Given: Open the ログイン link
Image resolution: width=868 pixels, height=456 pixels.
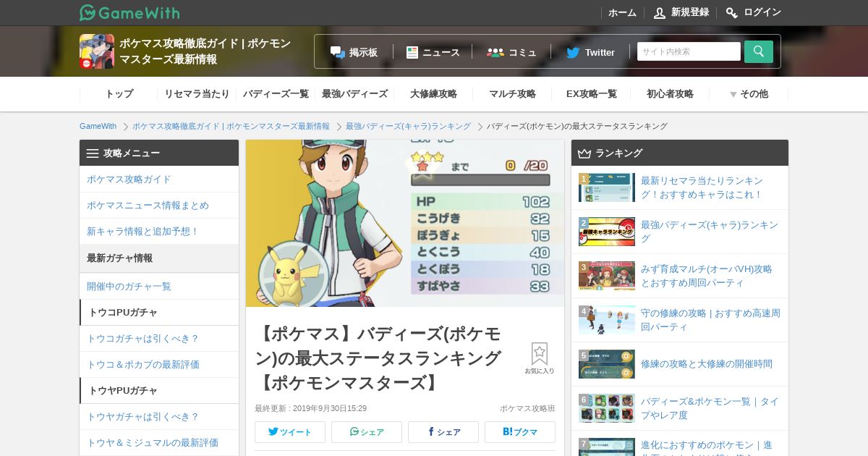Looking at the screenshot, I should click(762, 12).
